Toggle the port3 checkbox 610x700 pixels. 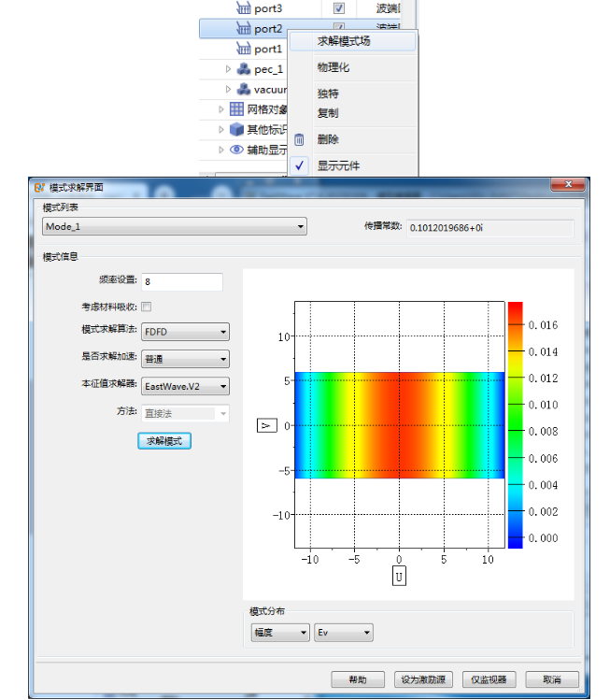click(339, 8)
